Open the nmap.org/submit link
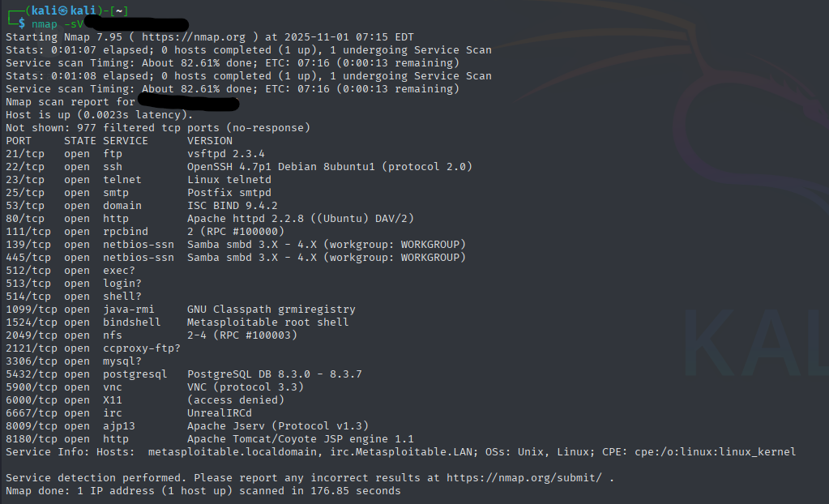Screen dimensions: 829x504 [521, 477]
